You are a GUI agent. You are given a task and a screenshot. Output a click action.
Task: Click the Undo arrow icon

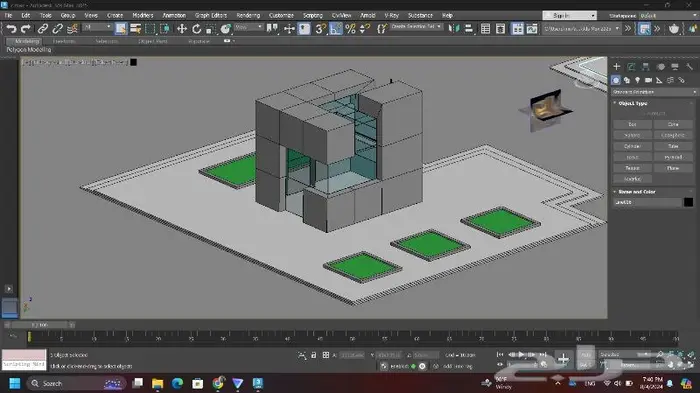(11, 29)
